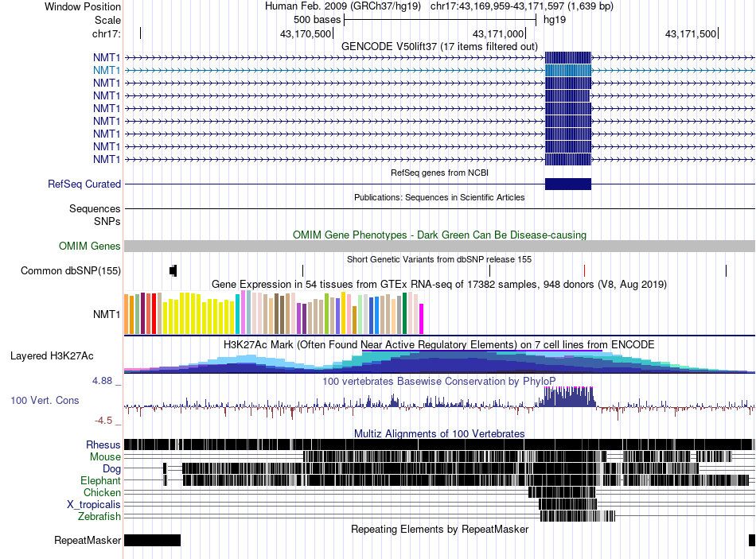Image resolution: width=756 pixels, height=559 pixels.
Task: Click "Human Feb. 2009 (GRCh37/hg19)" assembly text
Action: tap(343, 6)
